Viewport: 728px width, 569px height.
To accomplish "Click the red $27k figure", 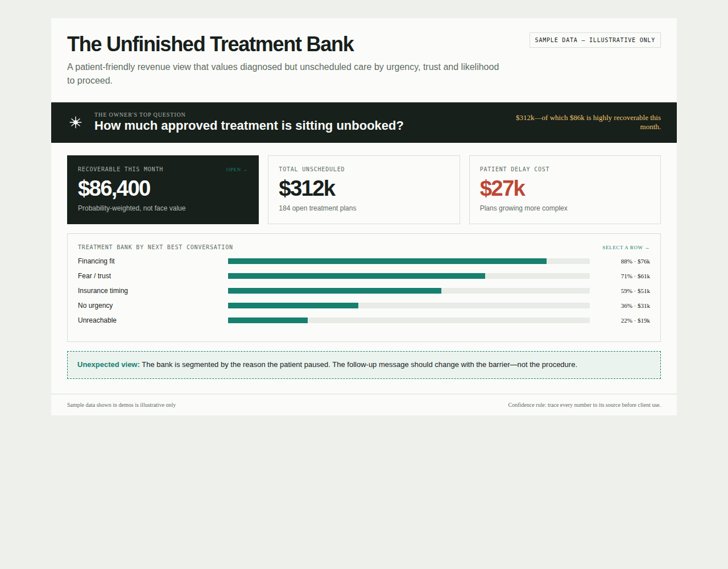I will click(502, 188).
